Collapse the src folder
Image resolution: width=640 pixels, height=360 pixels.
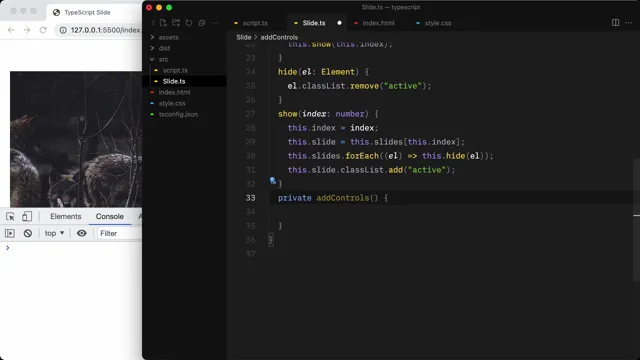(x=152, y=59)
